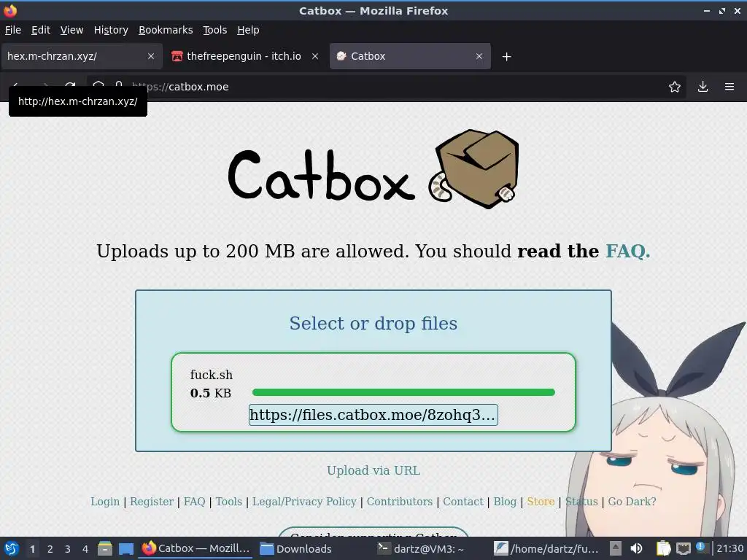Switch to workspace 3

click(67, 548)
